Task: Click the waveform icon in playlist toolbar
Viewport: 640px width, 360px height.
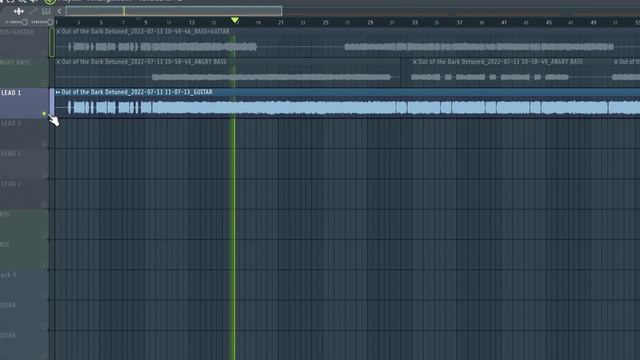Action: (x=19, y=11)
